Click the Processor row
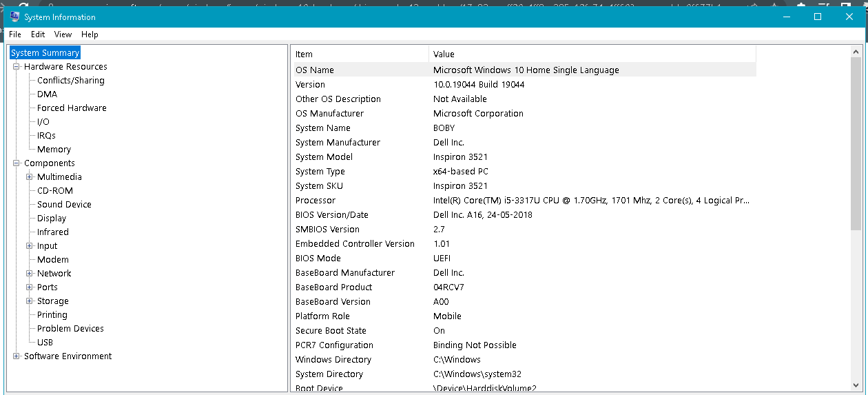868x395 pixels. (525, 200)
